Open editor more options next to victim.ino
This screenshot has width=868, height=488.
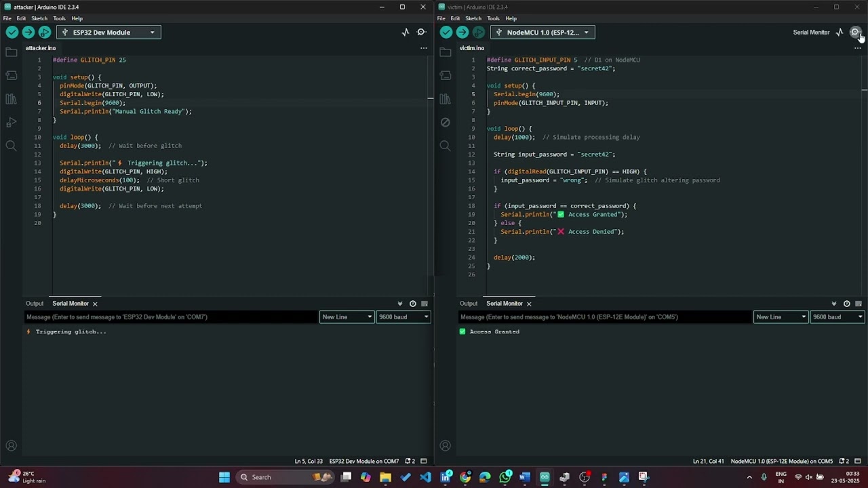858,48
